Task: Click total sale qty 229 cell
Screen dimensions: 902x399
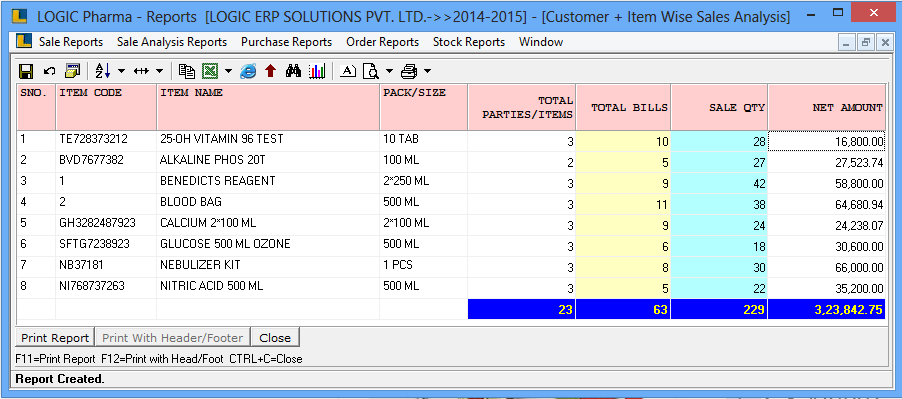Action: point(719,309)
